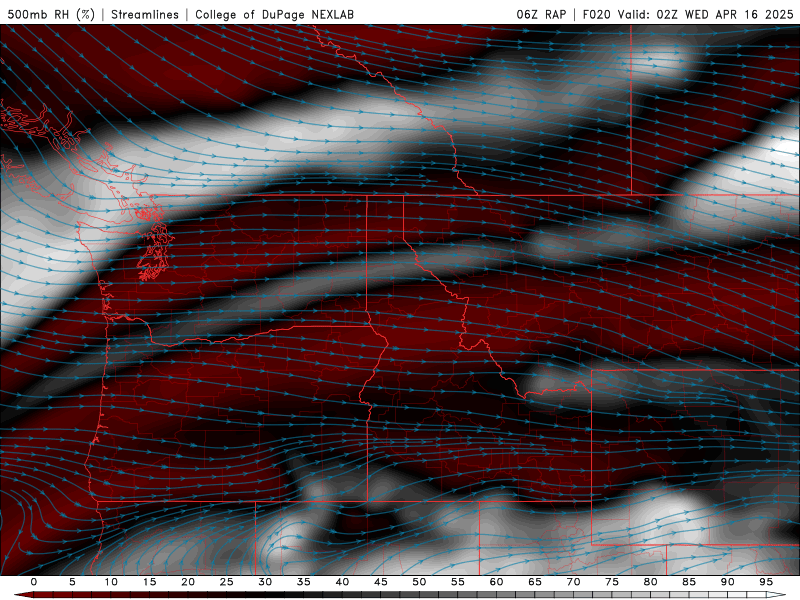
Task: Click the colorbar label "0"
Action: point(34,582)
